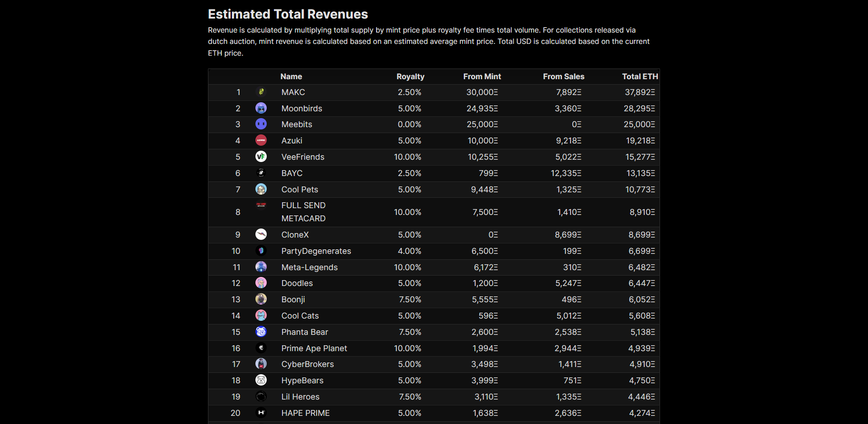This screenshot has width=868, height=424.
Task: Click Boonji mint revenue 5,555Ξ
Action: tap(485, 300)
